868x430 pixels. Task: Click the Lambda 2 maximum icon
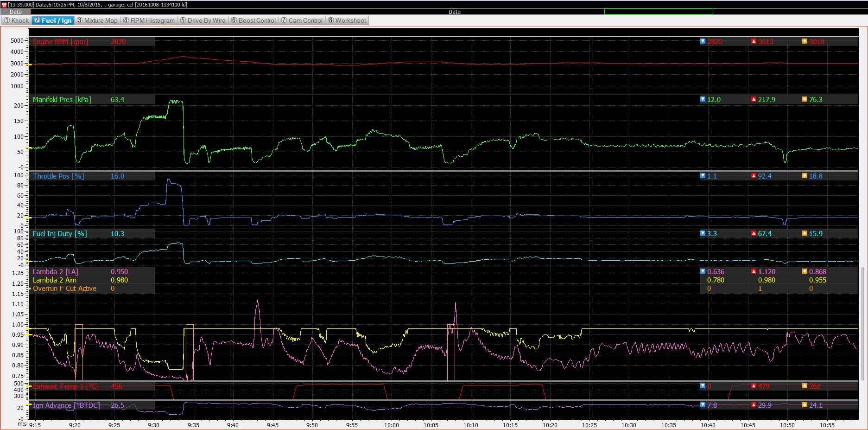coord(754,271)
